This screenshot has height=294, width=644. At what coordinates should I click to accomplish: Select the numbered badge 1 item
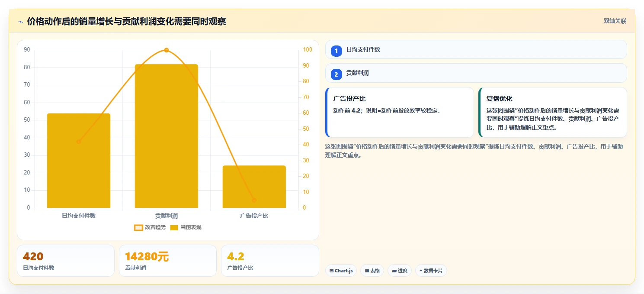pos(336,51)
